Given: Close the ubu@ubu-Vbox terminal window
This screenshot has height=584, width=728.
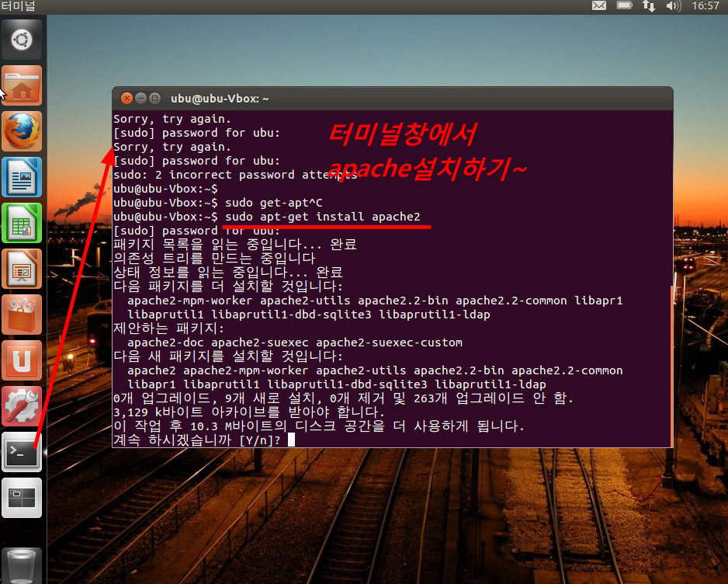Looking at the screenshot, I should tap(126, 99).
